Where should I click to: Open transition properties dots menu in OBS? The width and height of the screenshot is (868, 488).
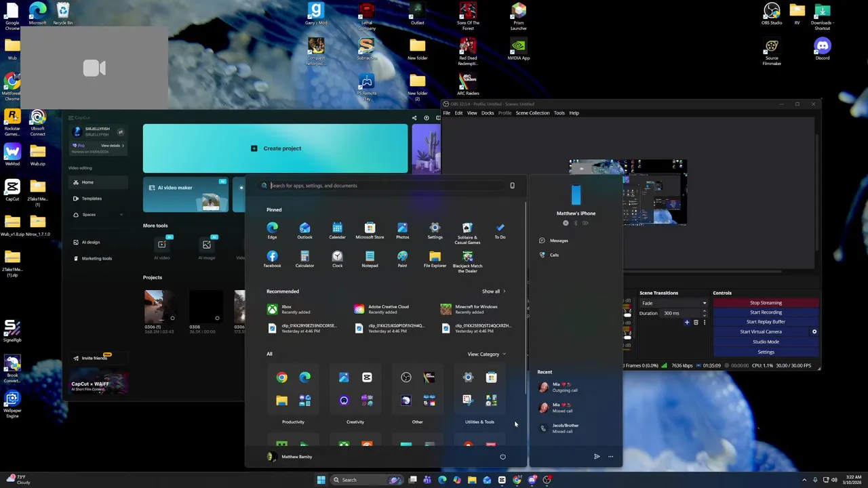click(704, 323)
